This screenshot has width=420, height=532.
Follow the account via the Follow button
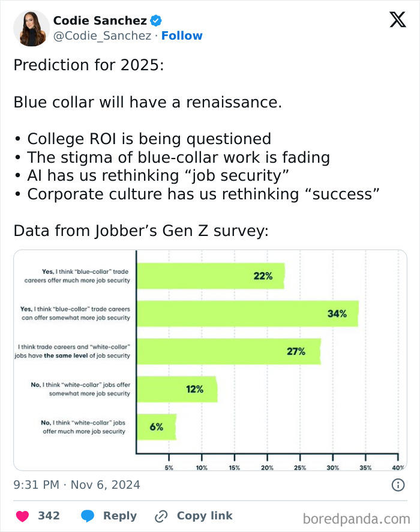click(182, 36)
